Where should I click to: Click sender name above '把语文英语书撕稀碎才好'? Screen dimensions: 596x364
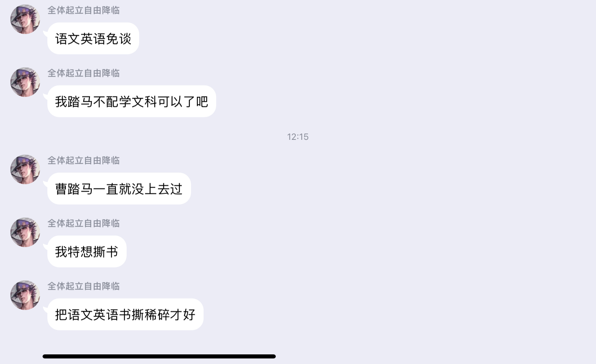click(x=84, y=286)
